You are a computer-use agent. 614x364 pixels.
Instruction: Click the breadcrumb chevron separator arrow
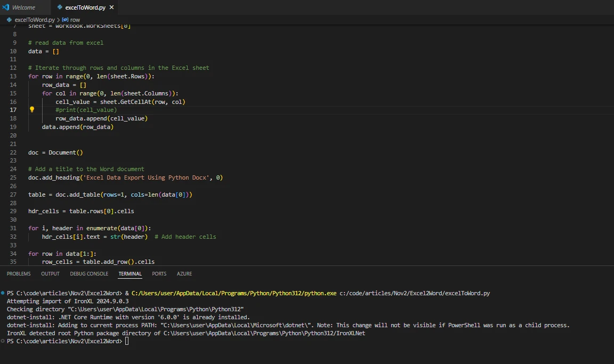point(58,20)
